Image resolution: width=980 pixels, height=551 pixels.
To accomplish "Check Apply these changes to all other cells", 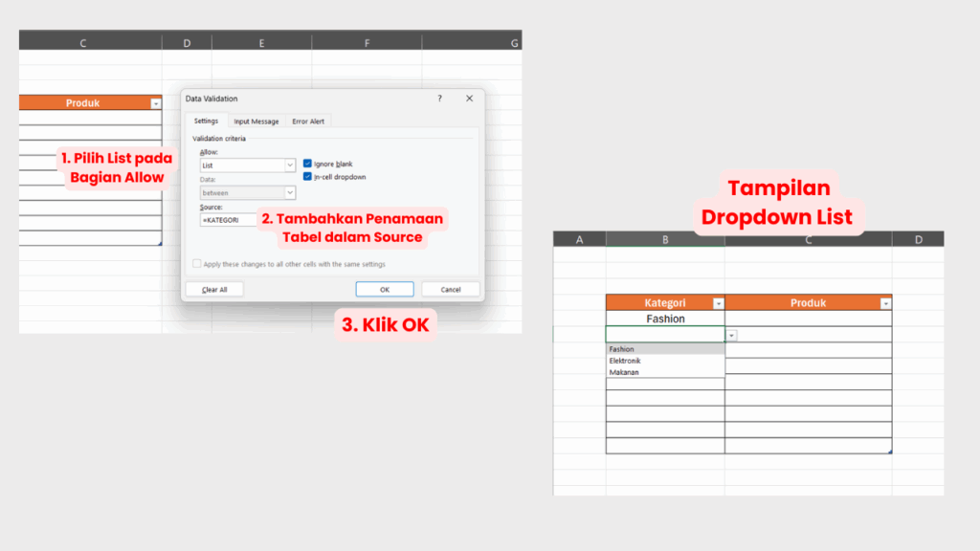I will pyautogui.click(x=197, y=264).
